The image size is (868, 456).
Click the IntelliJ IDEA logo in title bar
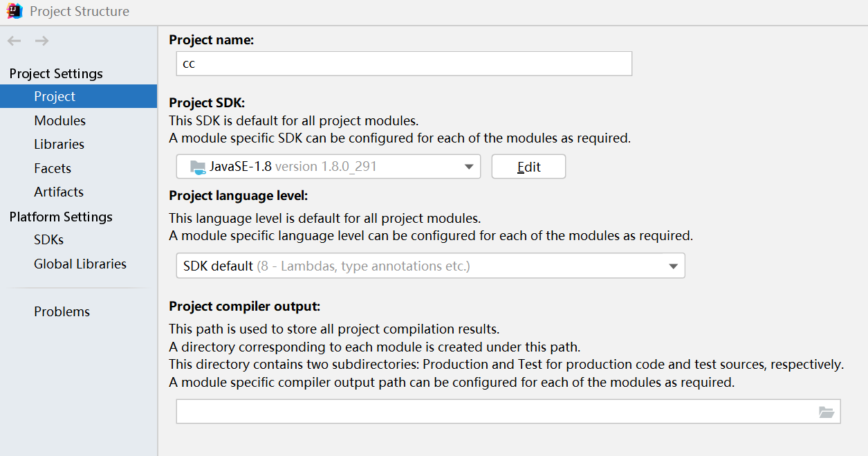14,11
